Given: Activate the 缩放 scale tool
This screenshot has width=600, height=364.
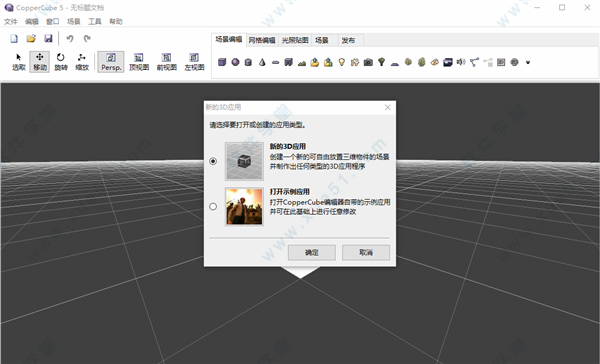Looking at the screenshot, I should (x=82, y=62).
